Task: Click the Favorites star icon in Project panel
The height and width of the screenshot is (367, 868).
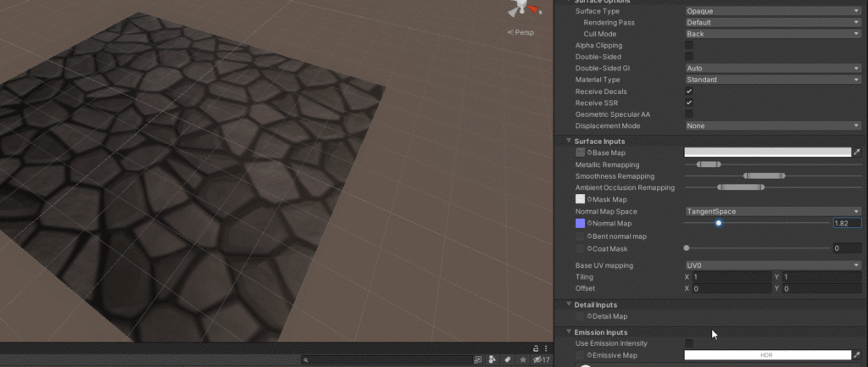Action: [521, 360]
